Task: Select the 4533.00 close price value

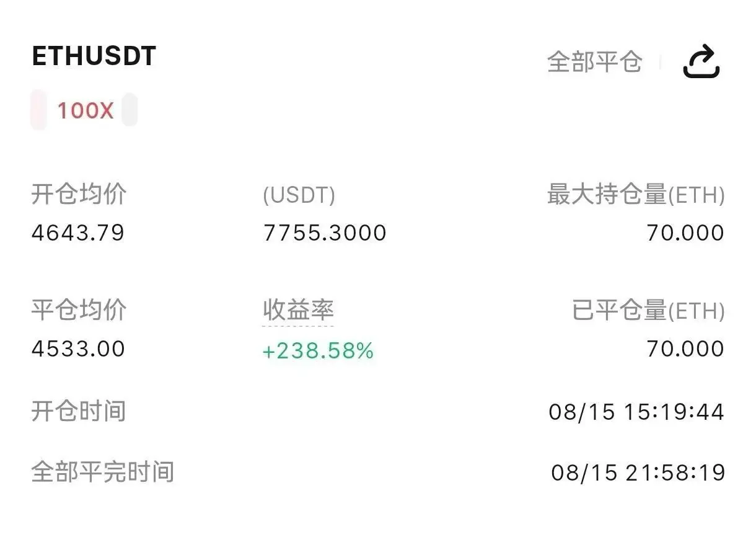Action: tap(78, 348)
